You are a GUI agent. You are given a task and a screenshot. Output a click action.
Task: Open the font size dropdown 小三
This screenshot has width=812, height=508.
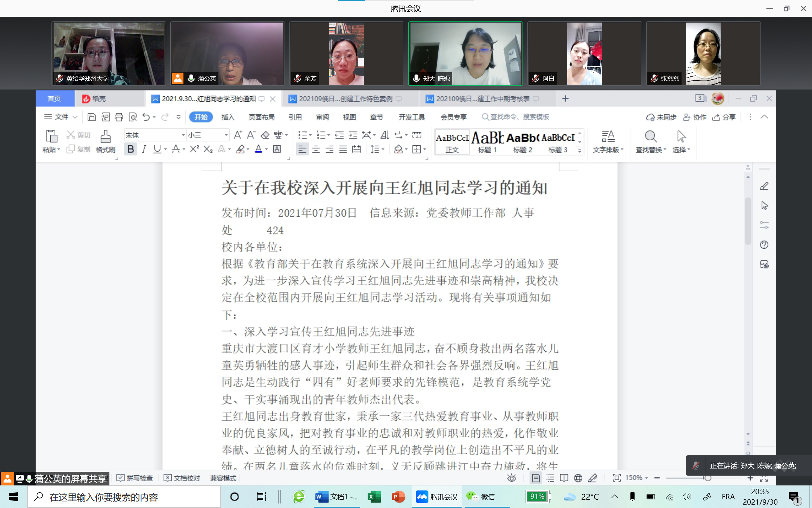(x=226, y=135)
